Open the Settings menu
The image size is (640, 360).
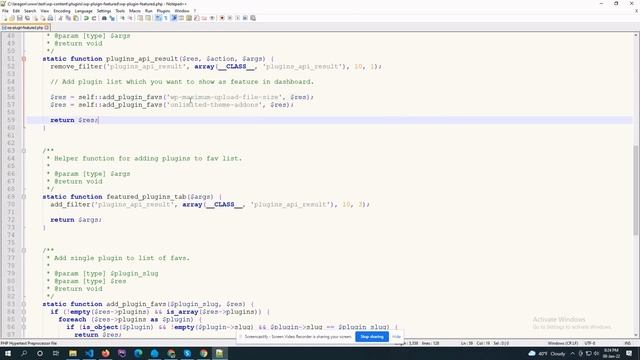pyautogui.click(x=104, y=11)
